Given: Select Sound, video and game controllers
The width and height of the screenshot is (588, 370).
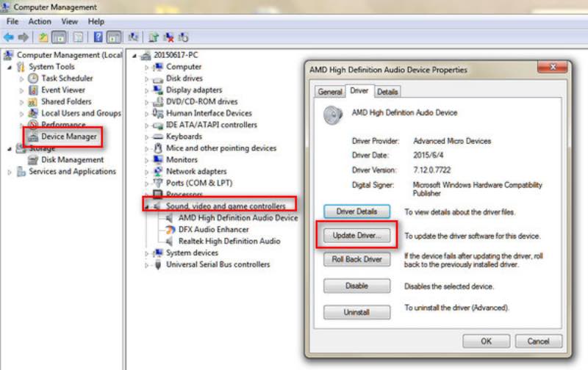Looking at the screenshot, I should point(226,206).
